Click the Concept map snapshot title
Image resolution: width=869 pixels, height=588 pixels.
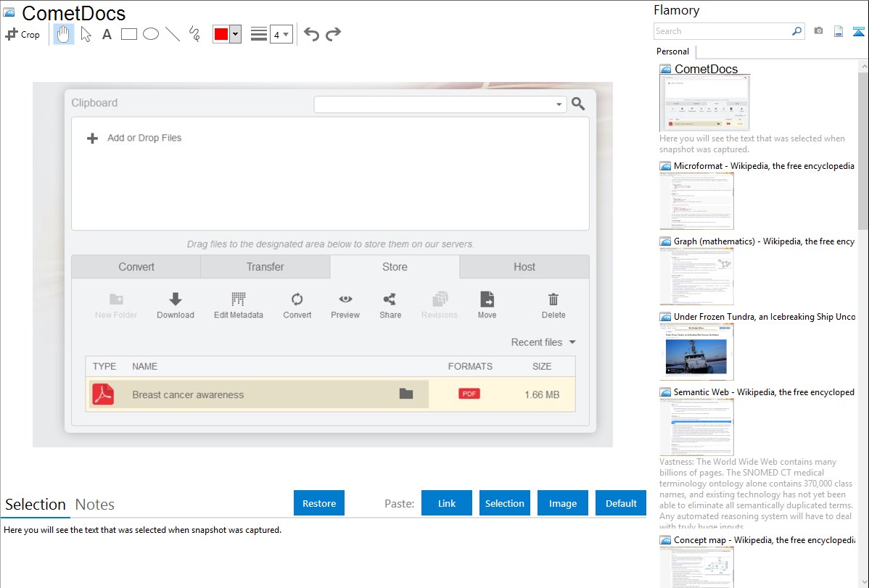[765, 540]
